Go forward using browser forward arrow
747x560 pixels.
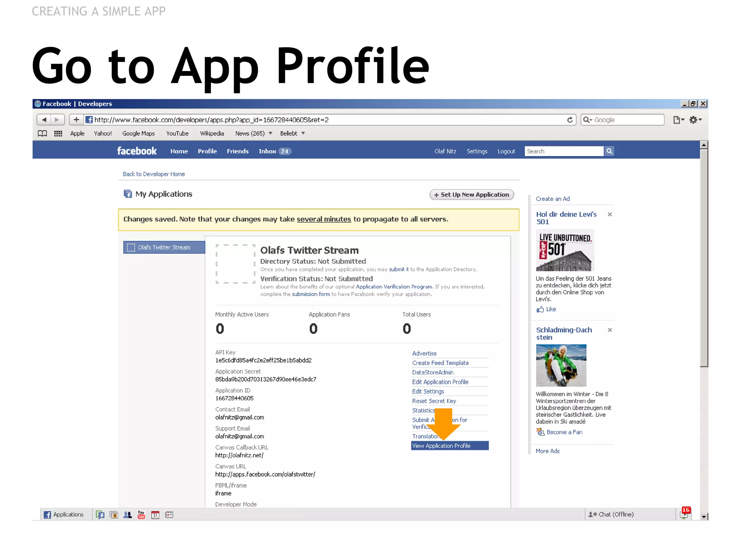[57, 120]
